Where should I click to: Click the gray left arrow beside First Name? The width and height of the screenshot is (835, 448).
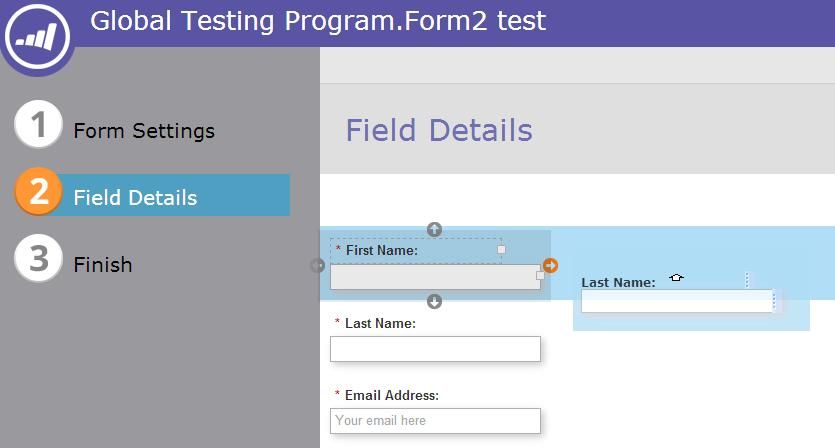318,265
